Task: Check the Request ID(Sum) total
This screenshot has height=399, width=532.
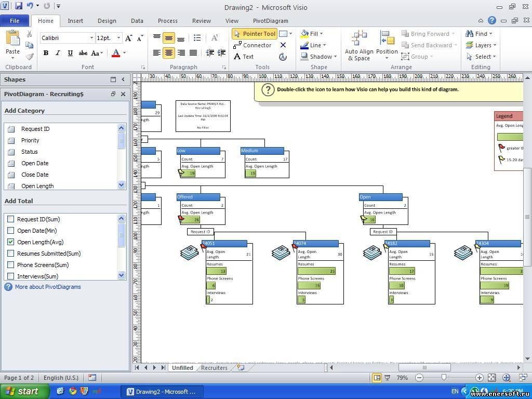Action: tap(11, 219)
